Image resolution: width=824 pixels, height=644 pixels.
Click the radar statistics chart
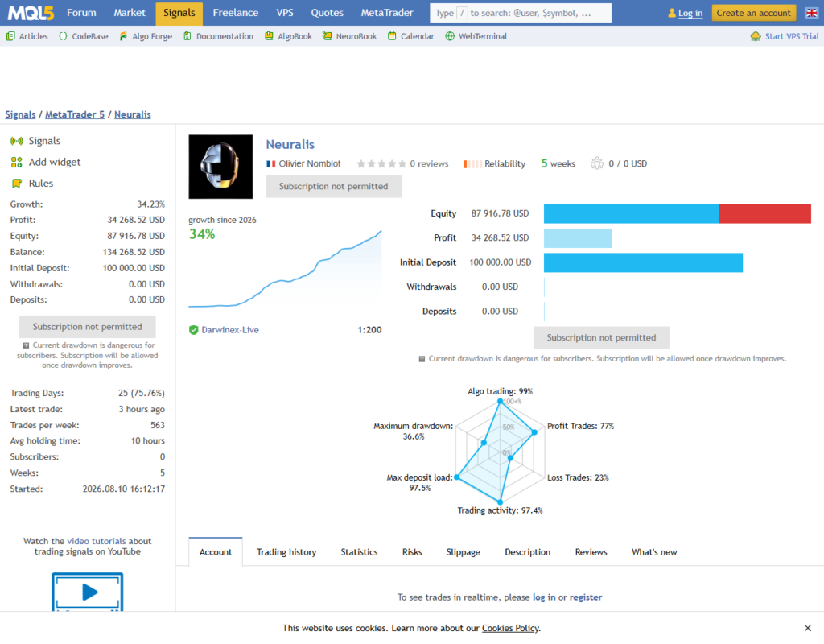500,451
